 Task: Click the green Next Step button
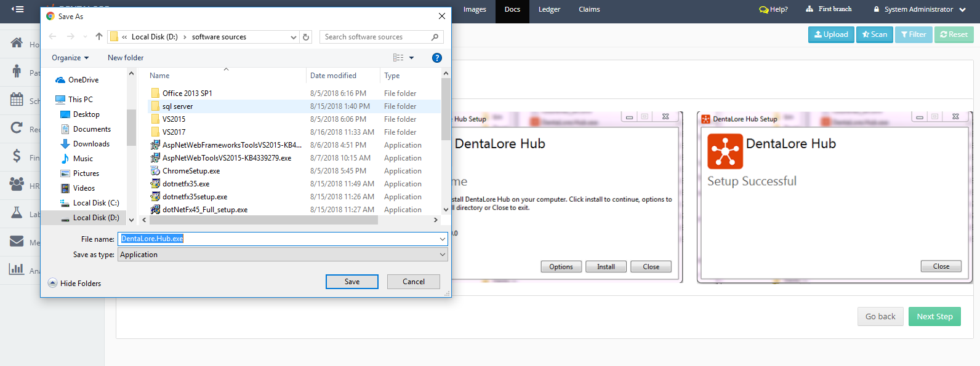click(934, 316)
